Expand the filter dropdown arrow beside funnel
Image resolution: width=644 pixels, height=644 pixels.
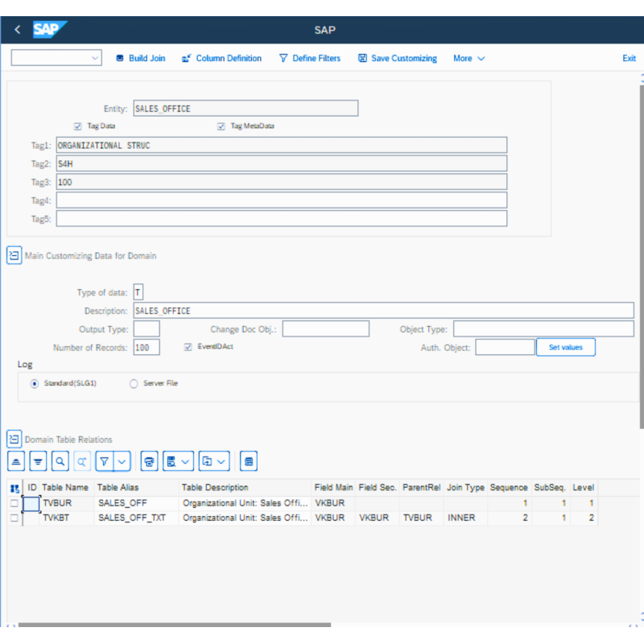coord(122,461)
